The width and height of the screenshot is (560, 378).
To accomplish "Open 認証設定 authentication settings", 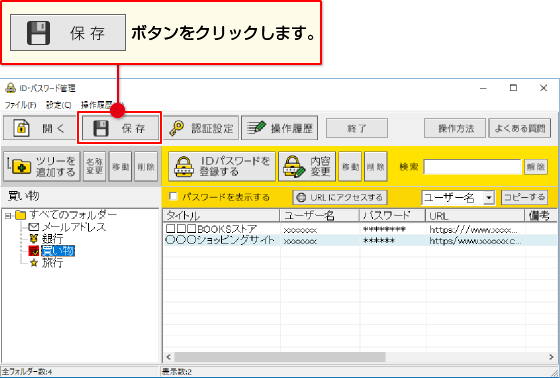I will click(201, 128).
